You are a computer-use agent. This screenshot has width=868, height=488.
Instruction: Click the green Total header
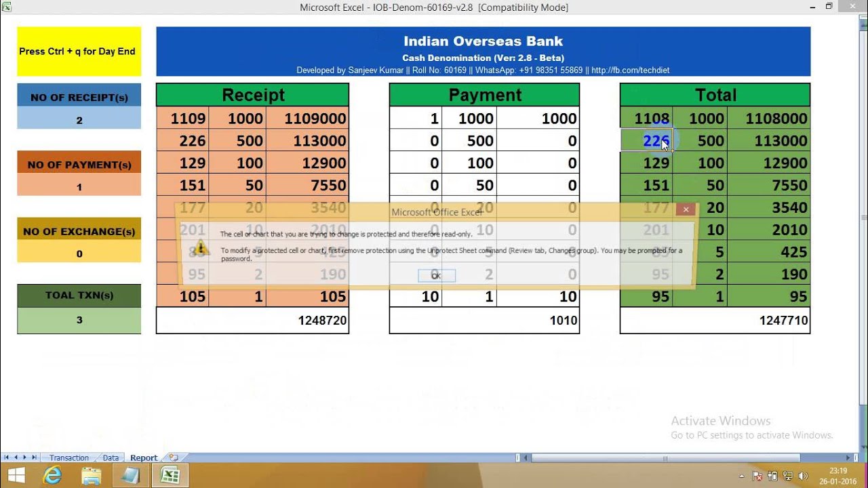[x=715, y=95]
